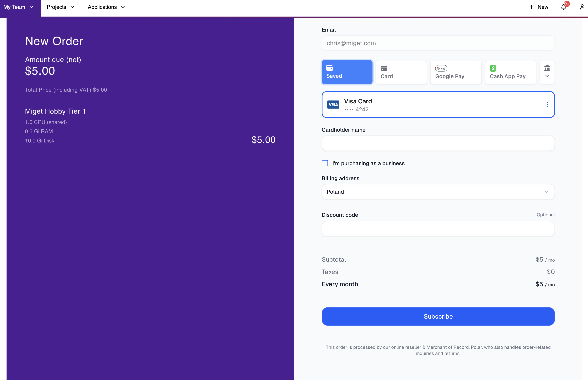Toggle the Saved payment tab selection
The height and width of the screenshot is (380, 588).
point(347,72)
